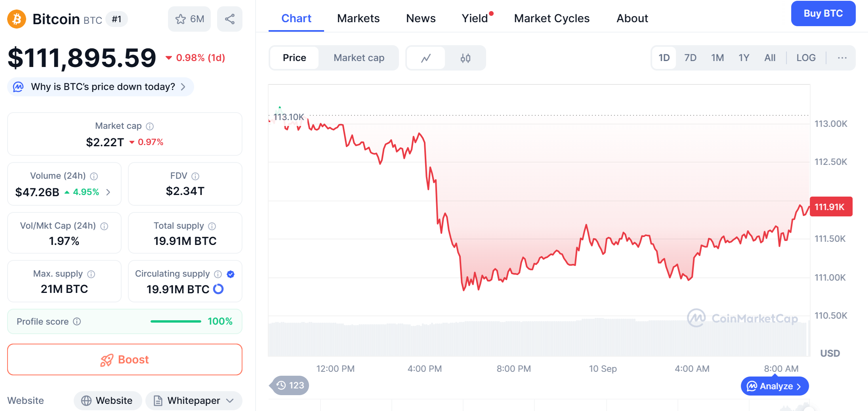Select the 7D time range
Screen dimensions: 868x411
pos(690,58)
